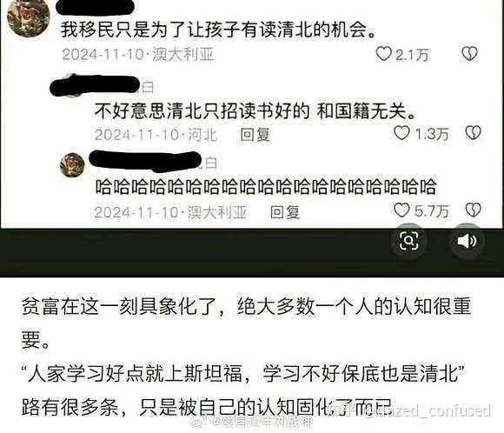This screenshot has width=504, height=433.
Task: Click the first comment's 澳大利亚 timestamp
Action: (138, 54)
